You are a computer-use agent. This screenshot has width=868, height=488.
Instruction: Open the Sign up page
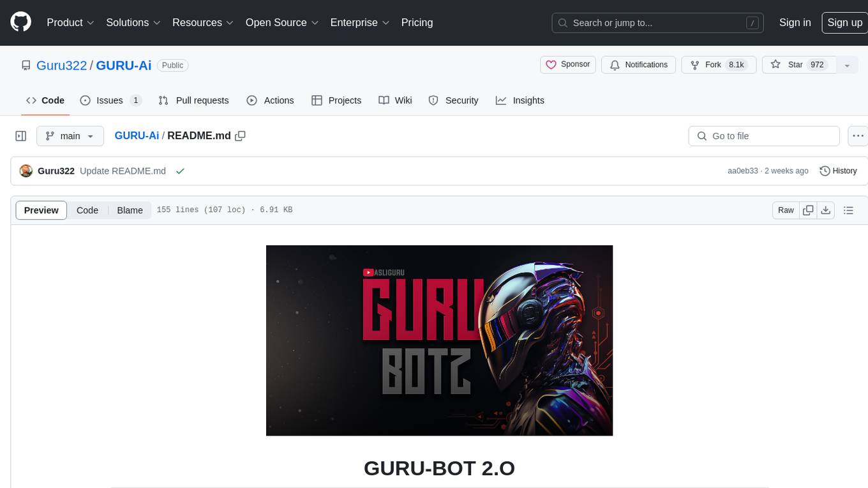pos(844,22)
